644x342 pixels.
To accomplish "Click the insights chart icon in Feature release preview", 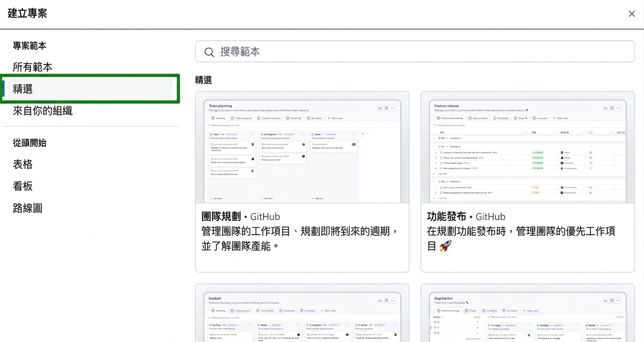I will (605, 108).
